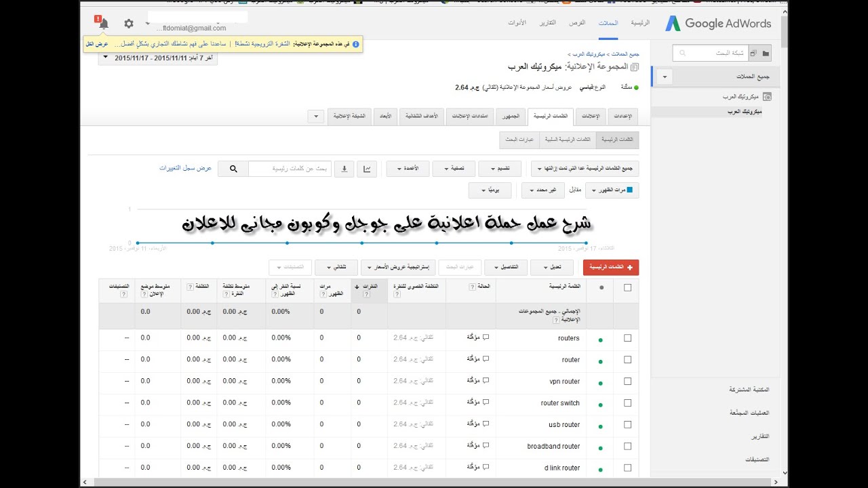Click the campaign icon next to ميكروتيك العرب in sidebar
The width and height of the screenshot is (868, 488).
pos(767,97)
